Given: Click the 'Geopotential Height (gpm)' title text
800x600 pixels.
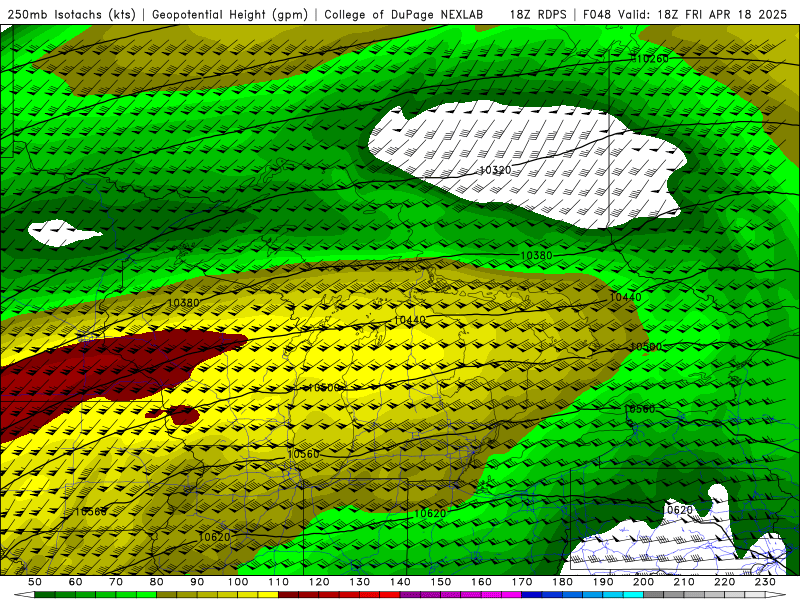Looking at the screenshot, I should (230, 15).
